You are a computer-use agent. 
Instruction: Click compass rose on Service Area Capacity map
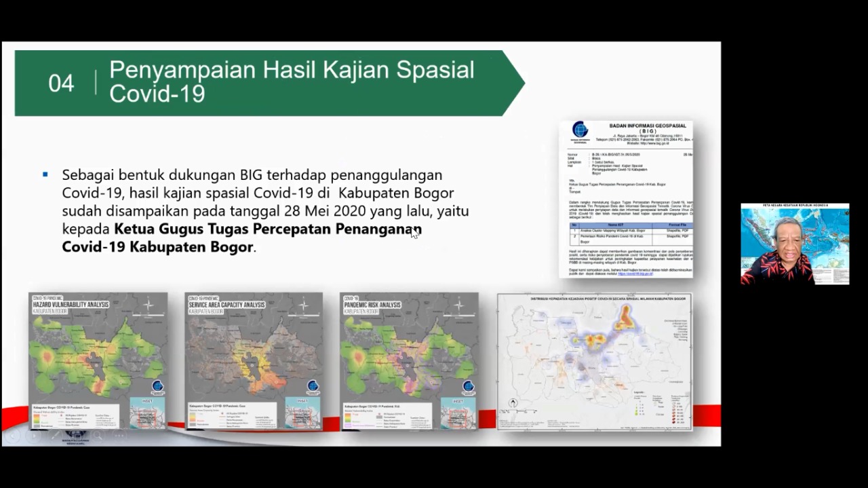click(x=303, y=306)
